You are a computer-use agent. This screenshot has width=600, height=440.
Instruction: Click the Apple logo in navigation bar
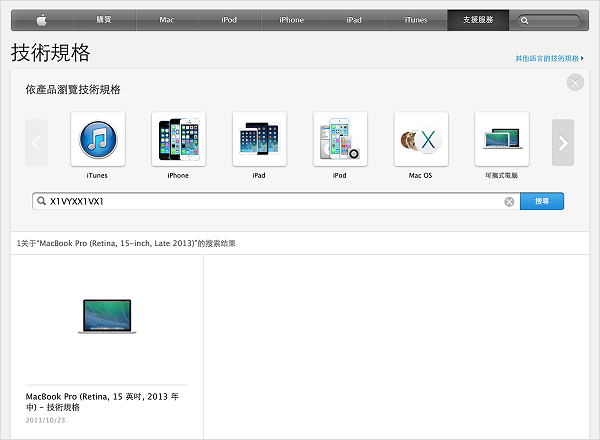pyautogui.click(x=42, y=20)
